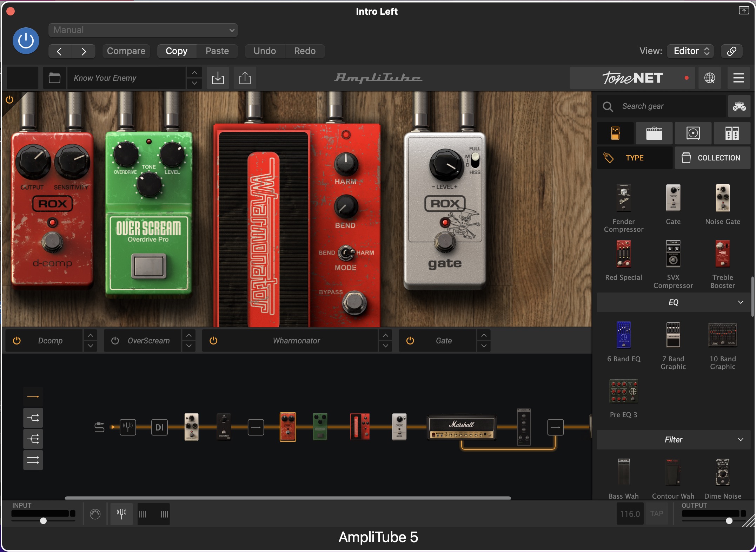
Task: Select the third signal routing icon
Action: tap(33, 439)
